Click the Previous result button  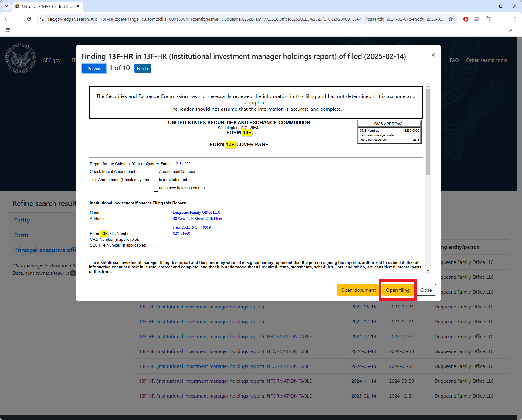94,69
